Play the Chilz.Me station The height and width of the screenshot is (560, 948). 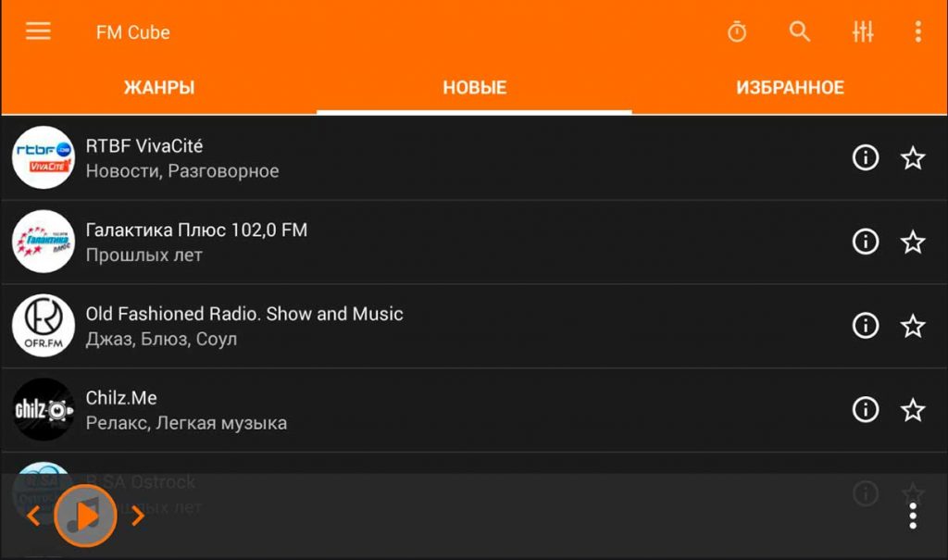[x=474, y=410]
